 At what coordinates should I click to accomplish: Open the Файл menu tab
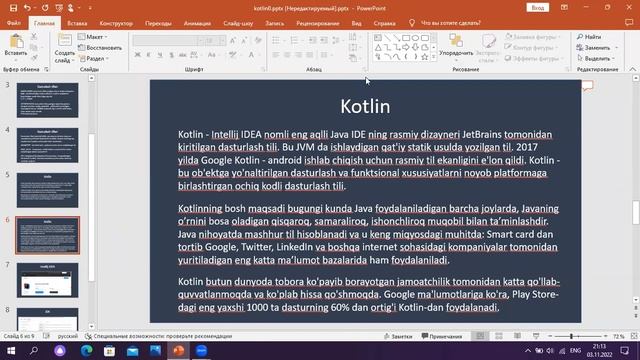13,23
